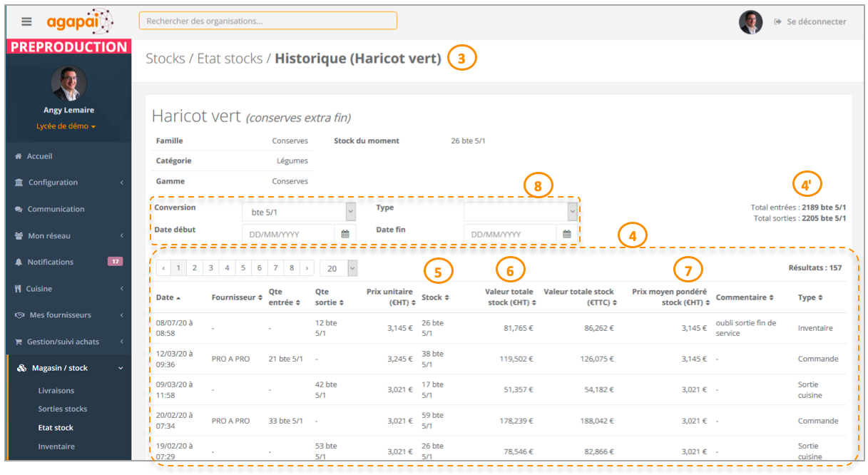The height and width of the screenshot is (475, 868).
Task: Click Date fin input field
Action: (x=510, y=234)
